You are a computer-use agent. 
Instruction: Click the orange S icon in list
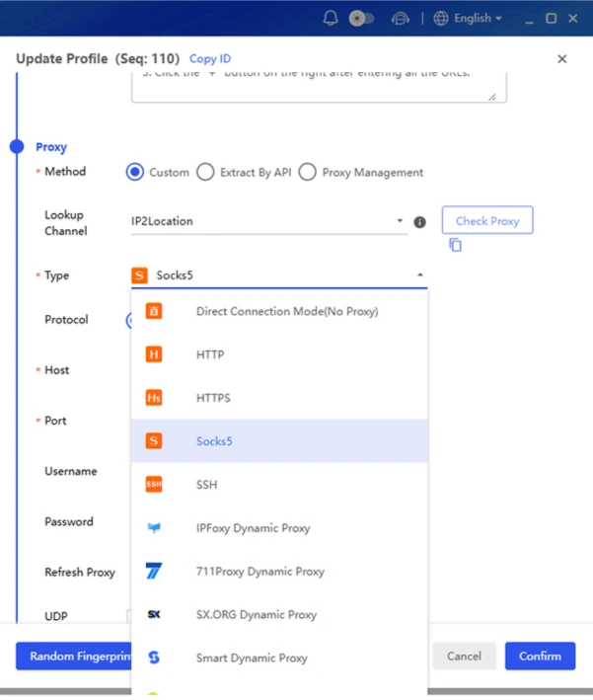point(154,441)
